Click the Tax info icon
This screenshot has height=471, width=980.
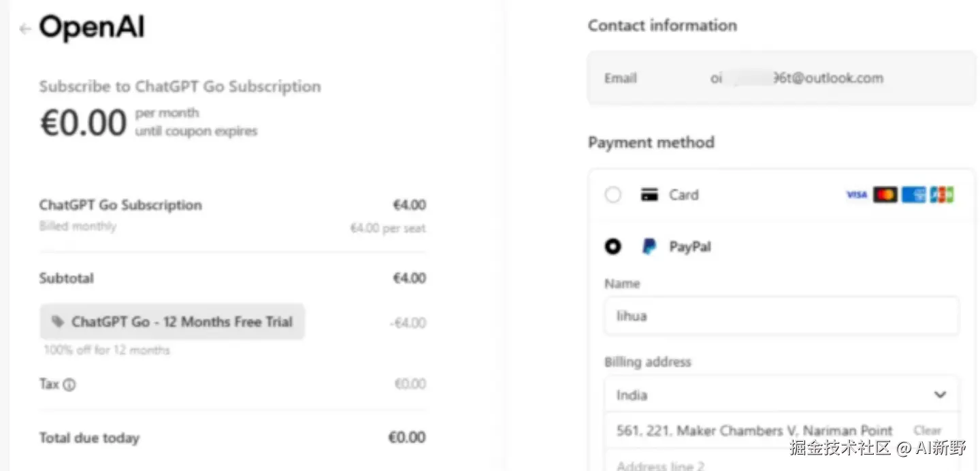69,385
